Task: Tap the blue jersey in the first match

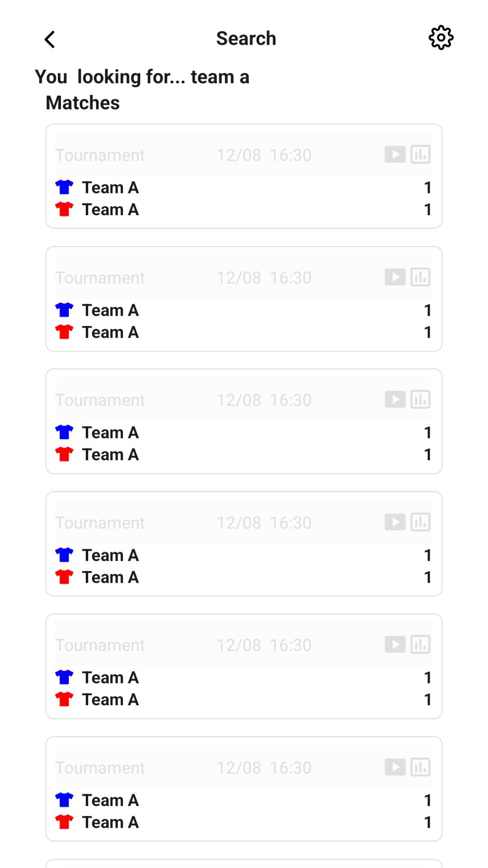Action: click(x=64, y=187)
